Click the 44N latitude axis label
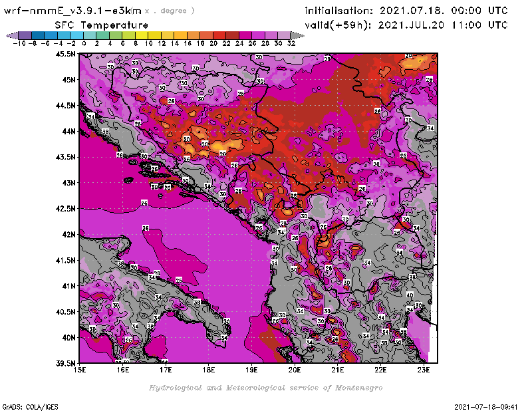The width and height of the screenshot is (532, 411). coord(68,131)
